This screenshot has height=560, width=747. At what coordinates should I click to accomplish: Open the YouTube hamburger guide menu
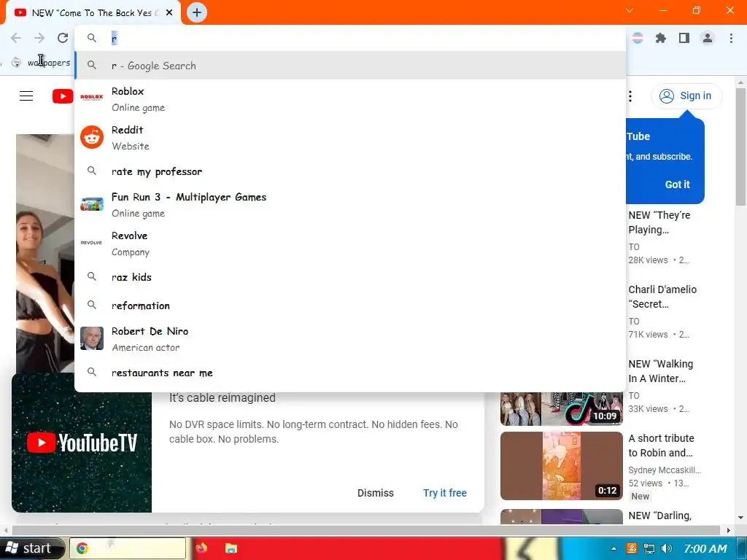tap(26, 96)
